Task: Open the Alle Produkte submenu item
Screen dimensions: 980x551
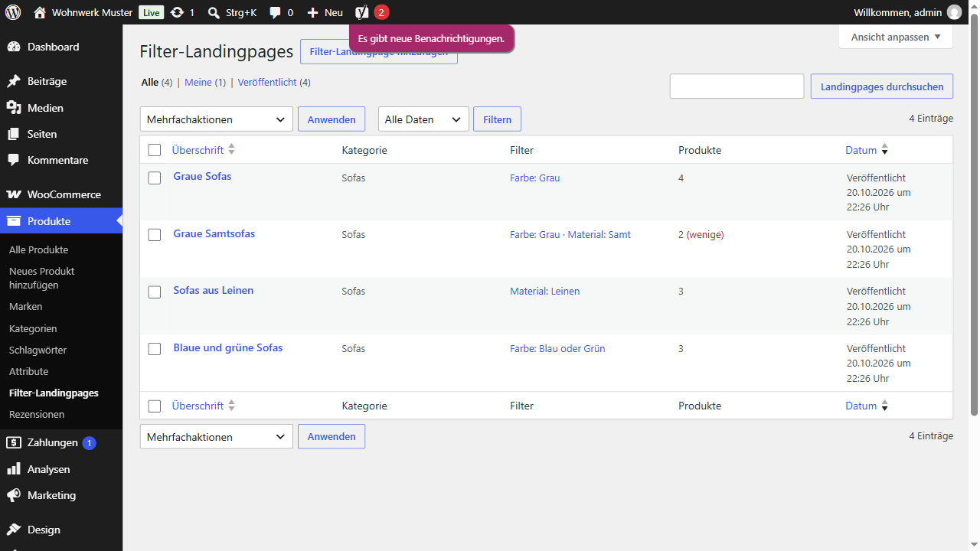Action: coord(38,249)
